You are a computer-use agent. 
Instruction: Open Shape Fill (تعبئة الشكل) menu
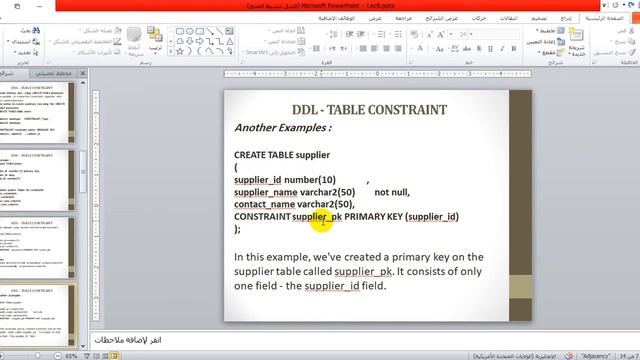tap(101, 31)
